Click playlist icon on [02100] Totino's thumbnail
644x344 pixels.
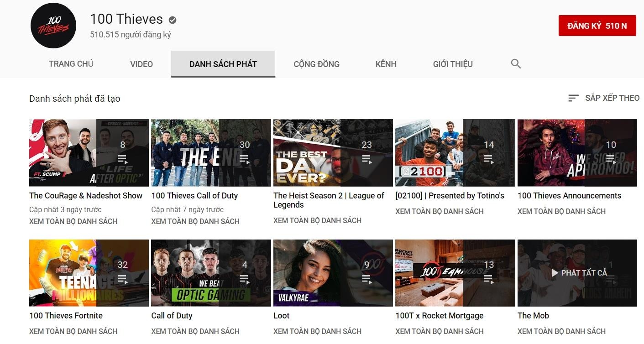[489, 159]
